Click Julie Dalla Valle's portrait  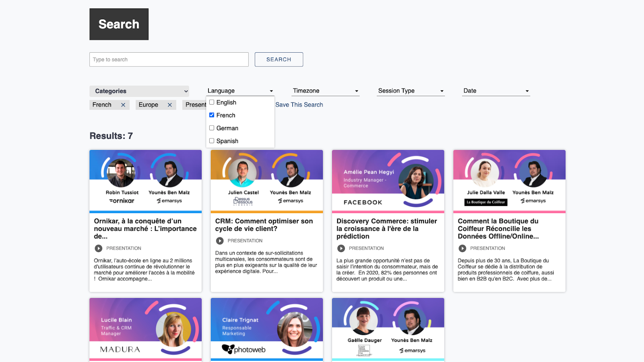pyautogui.click(x=485, y=173)
